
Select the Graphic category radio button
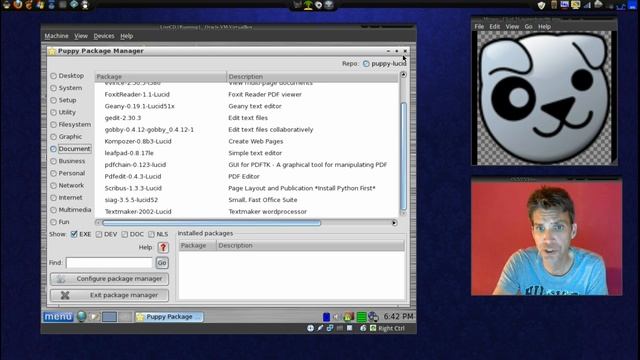point(53,137)
